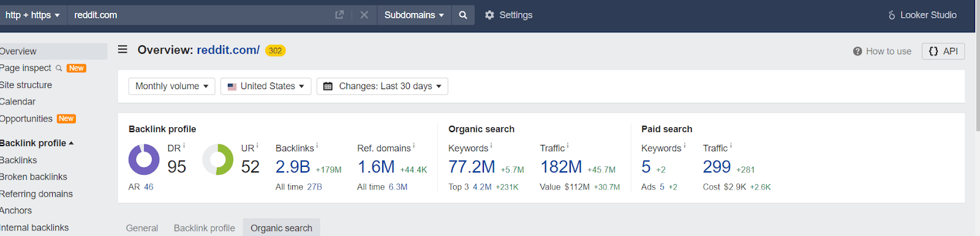Open Looker Studio integration
980x236 pixels.
coord(922,15)
